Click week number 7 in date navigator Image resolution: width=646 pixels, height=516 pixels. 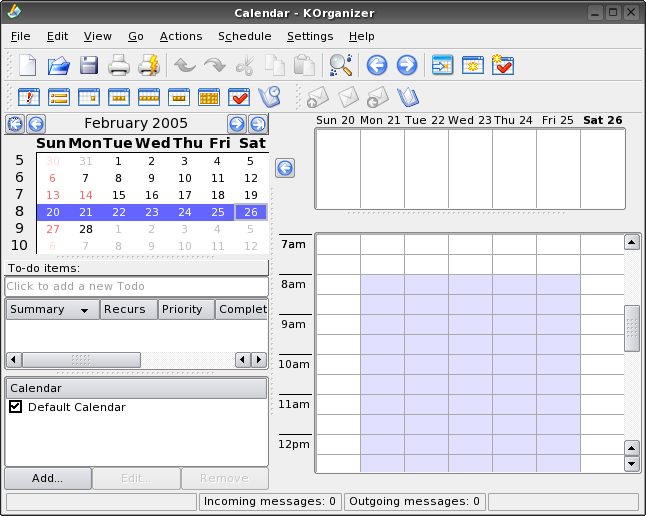[x=19, y=194]
